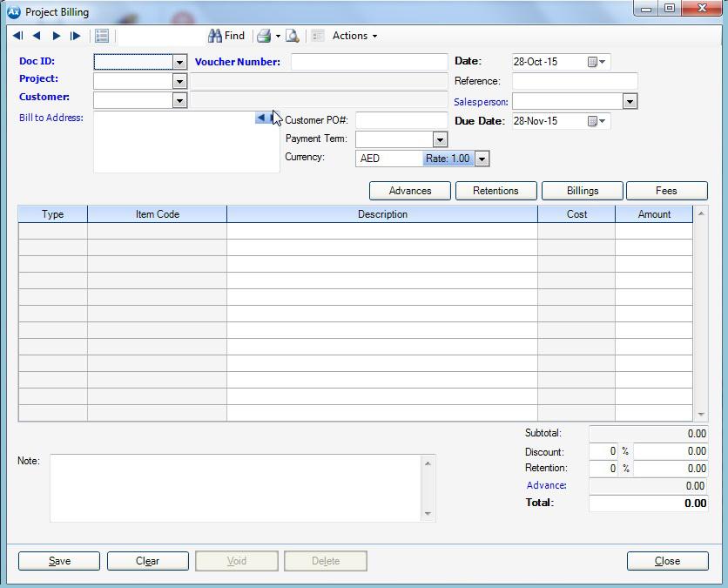Click the Retention percent field
This screenshot has width=728, height=588.
603,469
